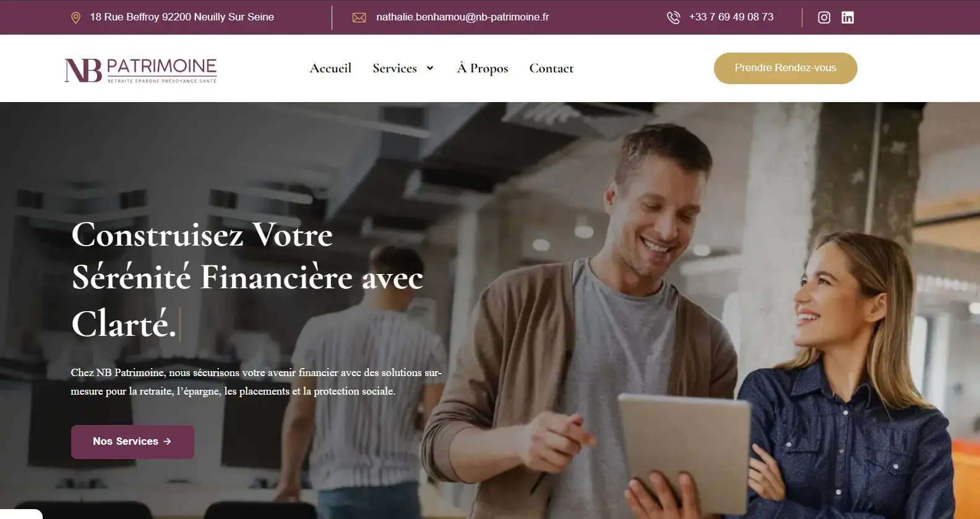Expand the Services dropdown chevron
The width and height of the screenshot is (980, 519).
pyautogui.click(x=430, y=68)
